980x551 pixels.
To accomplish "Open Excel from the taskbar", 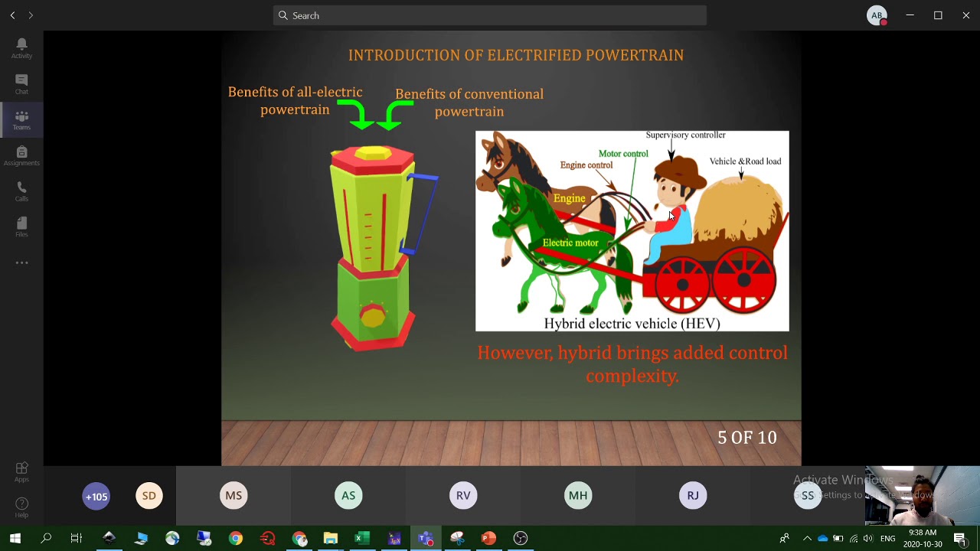I will point(362,539).
